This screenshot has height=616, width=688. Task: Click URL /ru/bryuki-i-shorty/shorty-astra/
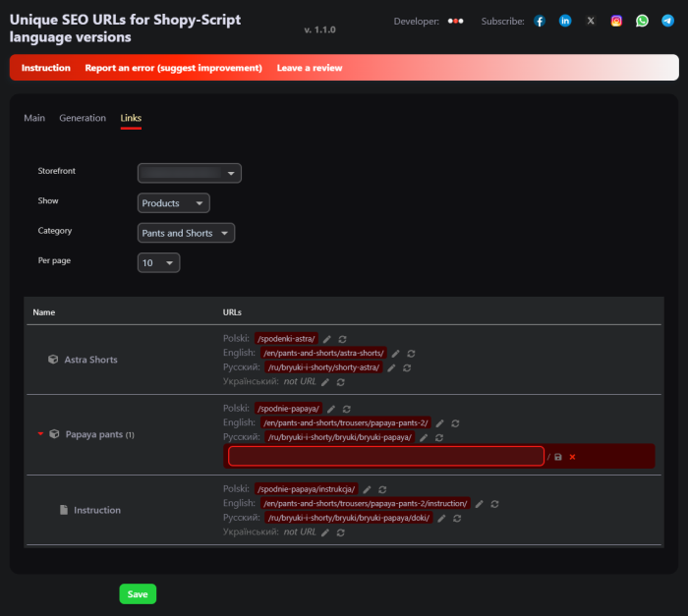pos(323,367)
